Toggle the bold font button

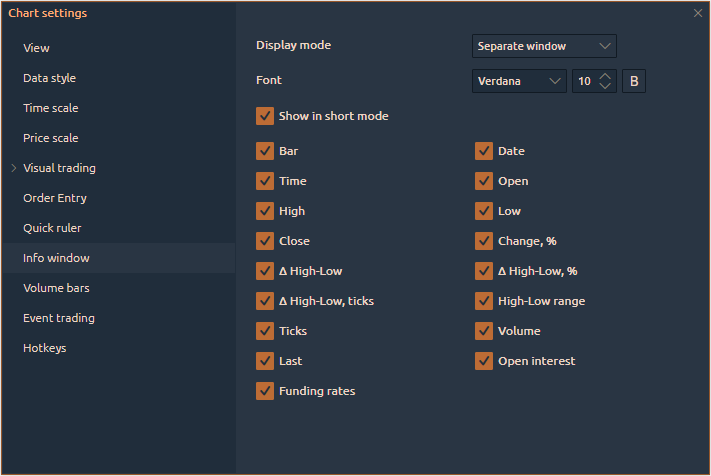click(x=634, y=81)
